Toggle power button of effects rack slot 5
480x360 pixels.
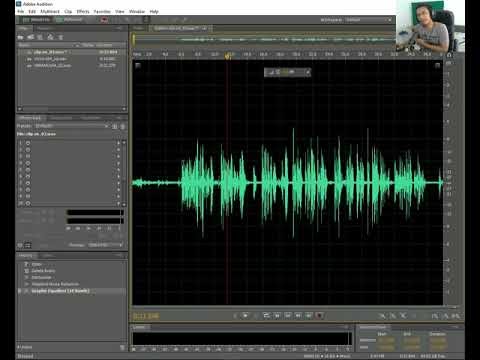pyautogui.click(x=28, y=170)
